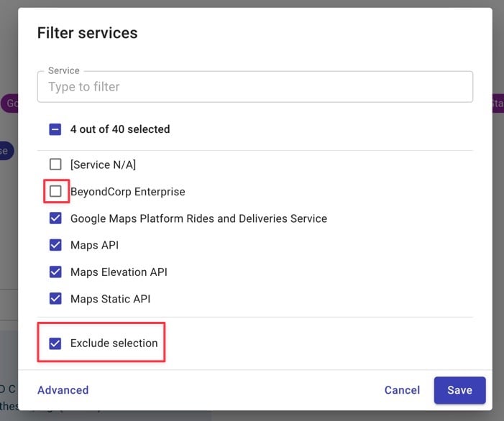Check the [Service N/A] checkbox
The height and width of the screenshot is (421, 504).
[x=55, y=164]
